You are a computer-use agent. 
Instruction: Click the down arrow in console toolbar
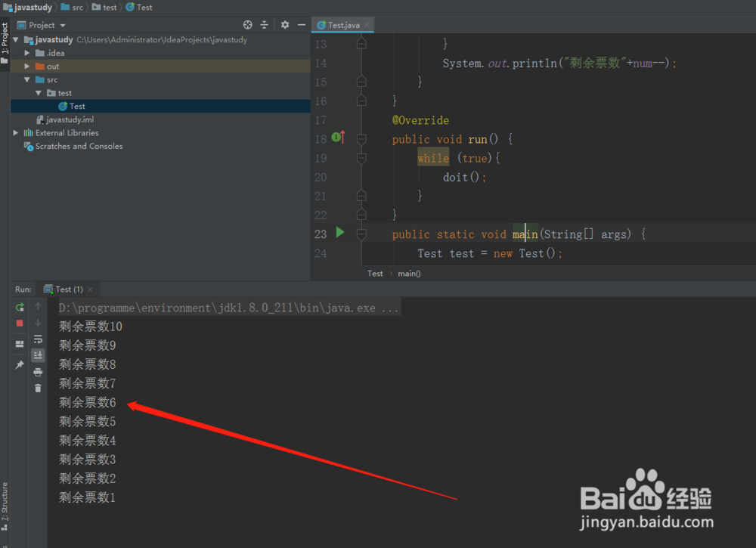pos(38,323)
